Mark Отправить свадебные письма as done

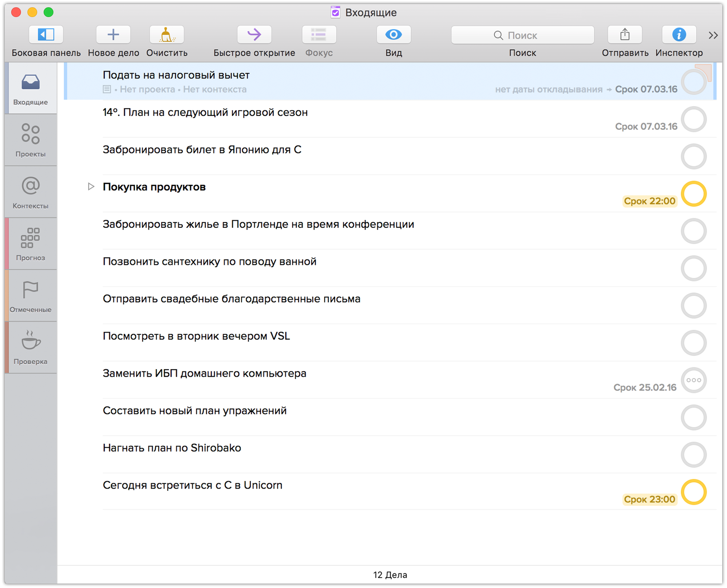tap(694, 306)
